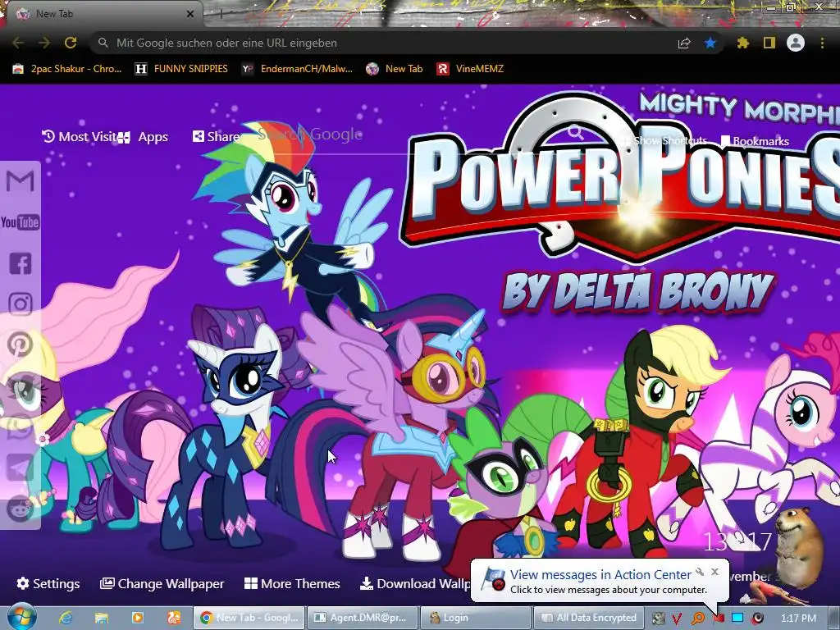Click the Action Center flag tray icon
The height and width of the screenshot is (630, 840).
[718, 619]
